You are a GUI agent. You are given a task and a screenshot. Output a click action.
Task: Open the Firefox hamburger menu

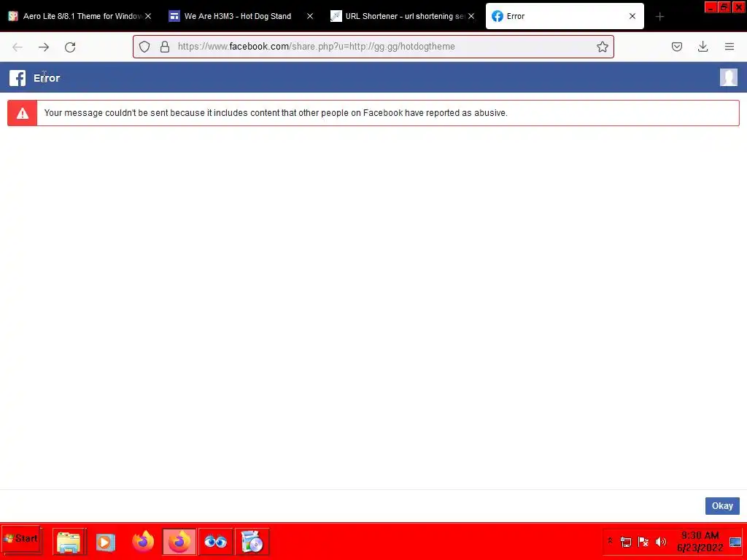(729, 47)
